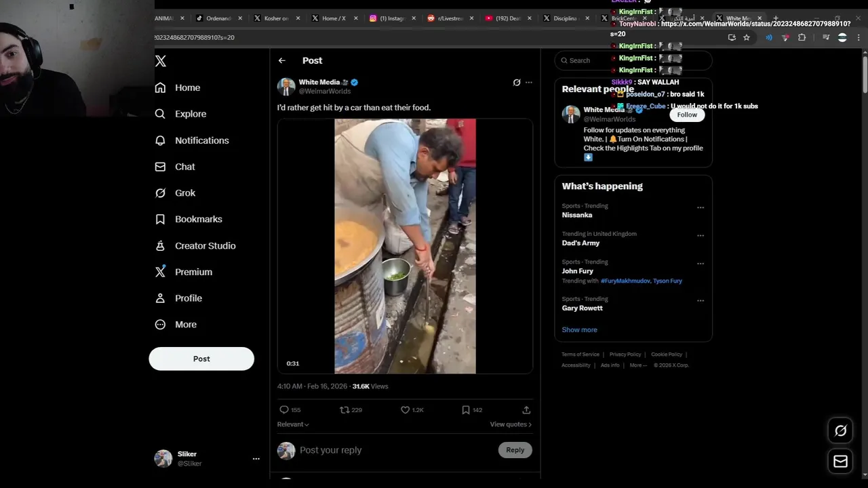Switch to the Home / X browser tab
Screen dimensions: 868x488
333,18
